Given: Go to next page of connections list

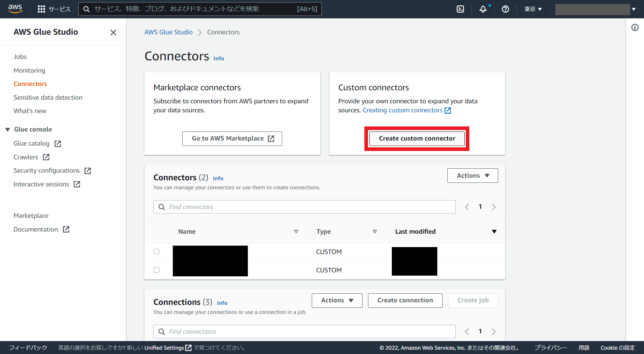Looking at the screenshot, I should [x=494, y=332].
